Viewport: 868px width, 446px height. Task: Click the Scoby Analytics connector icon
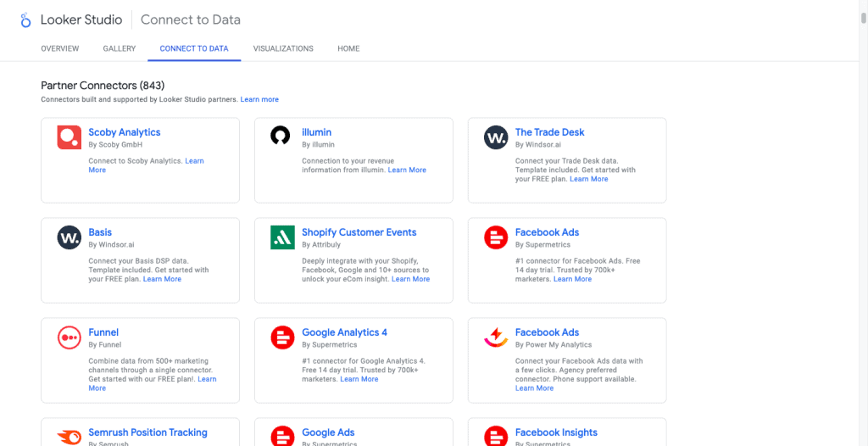[x=70, y=137]
